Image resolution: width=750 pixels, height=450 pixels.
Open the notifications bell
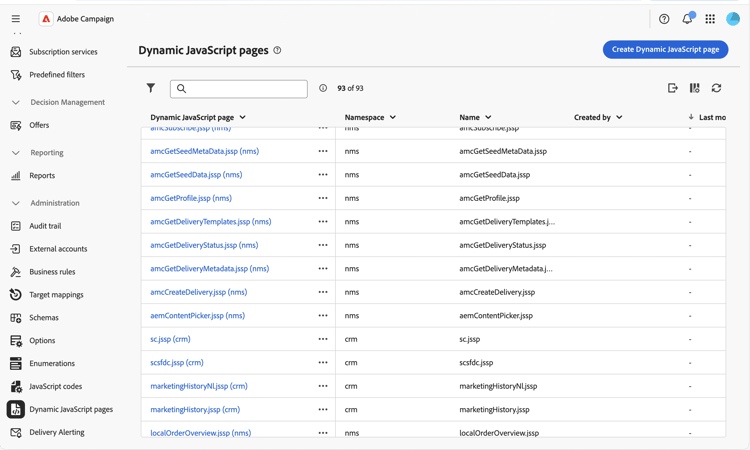687,19
